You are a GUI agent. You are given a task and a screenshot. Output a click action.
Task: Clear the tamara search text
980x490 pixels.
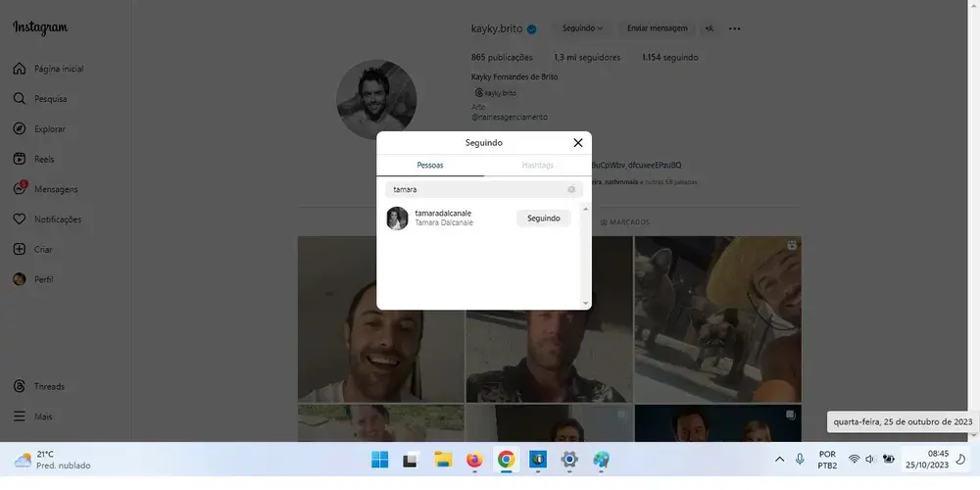pyautogui.click(x=571, y=189)
